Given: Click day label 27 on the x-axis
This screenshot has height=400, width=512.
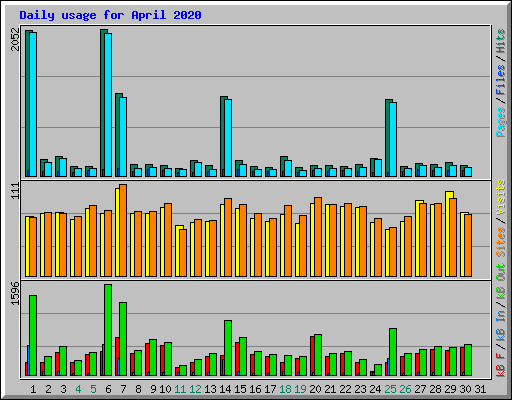Looking at the screenshot, I should 420,389.
